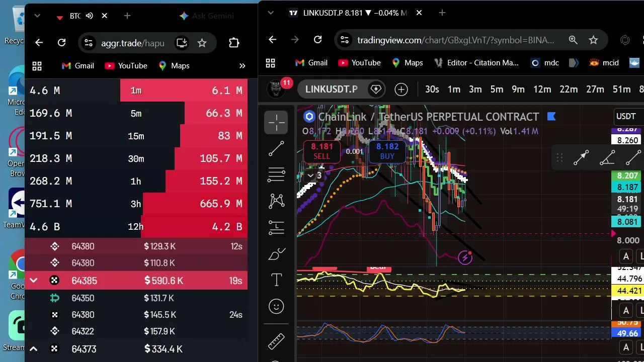Screen dimensions: 644x362
Task: Pick the trend angle tool from favorites
Action: pos(607,158)
